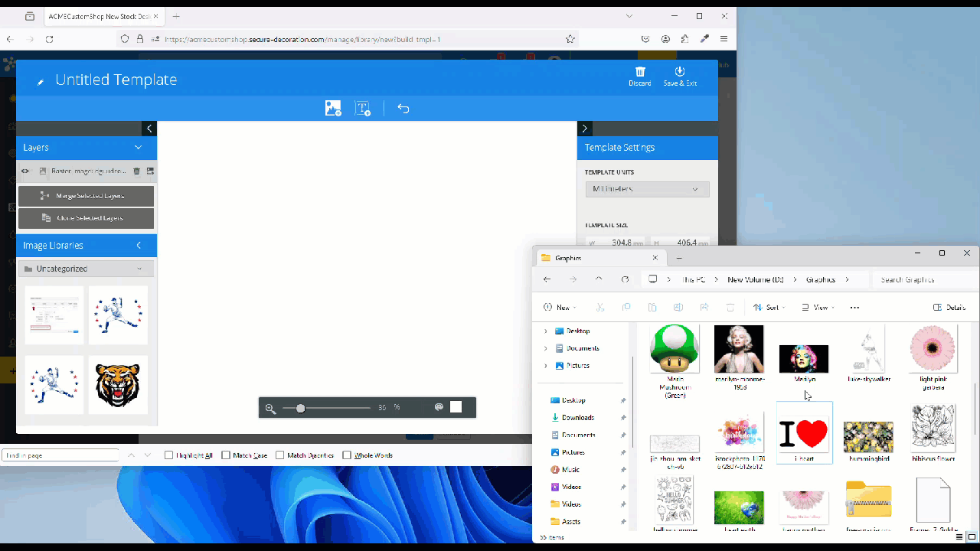Click the Copy icon in File Explorer toolbar
Viewport: 980px width, 551px height.
(626, 308)
